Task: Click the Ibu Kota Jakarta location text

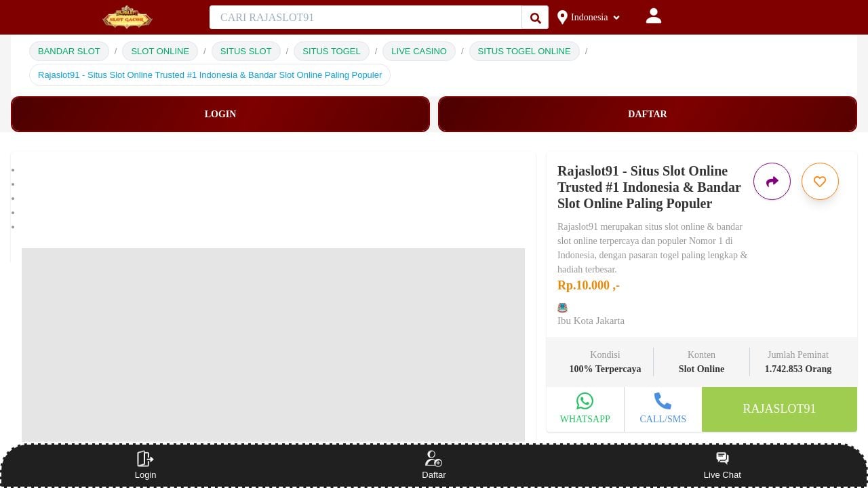Action: (x=591, y=321)
